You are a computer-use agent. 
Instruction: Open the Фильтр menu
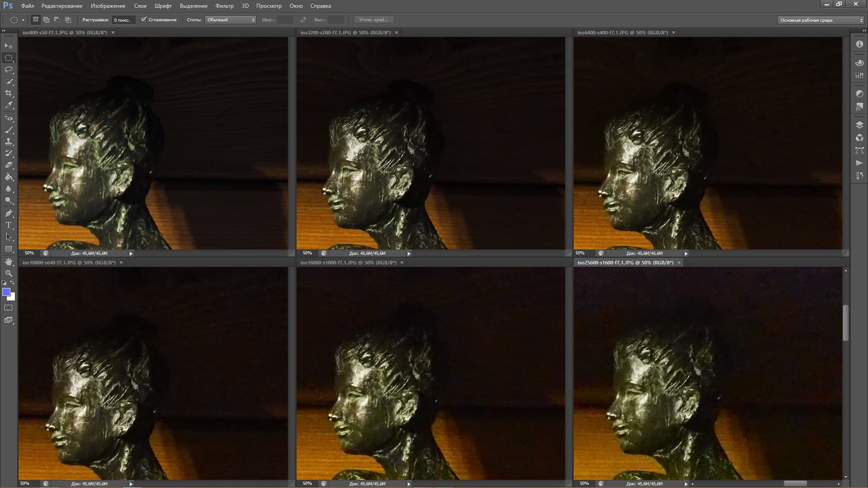(224, 6)
